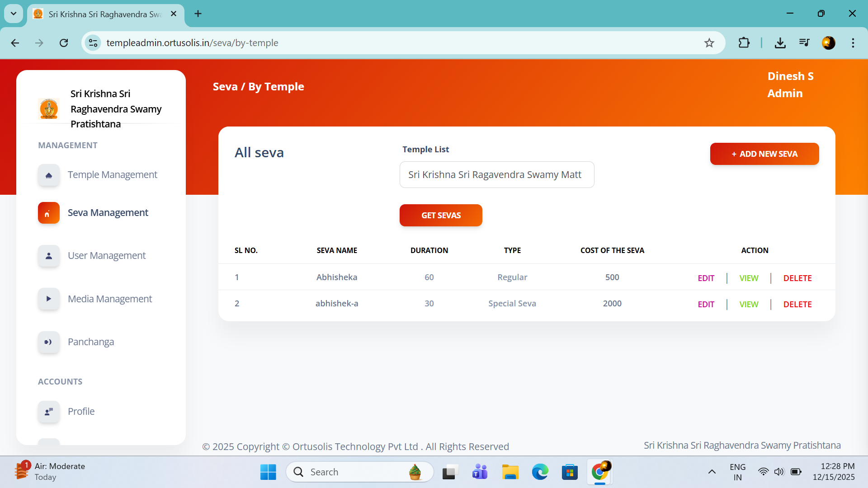Open Chrome downloads icon
The height and width of the screenshot is (488, 868).
click(x=780, y=43)
